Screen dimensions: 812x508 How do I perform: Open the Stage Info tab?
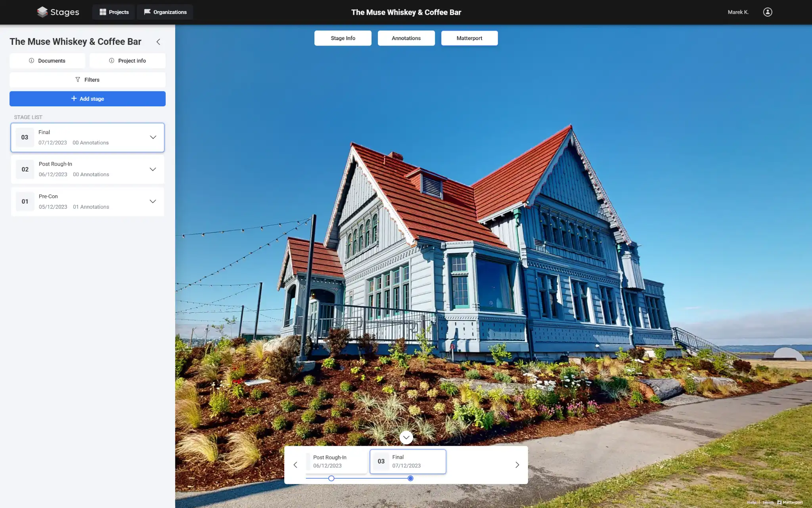343,38
